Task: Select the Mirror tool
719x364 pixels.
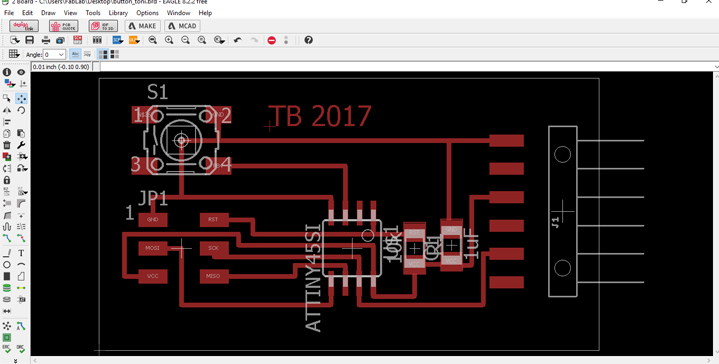Action: [x=7, y=110]
